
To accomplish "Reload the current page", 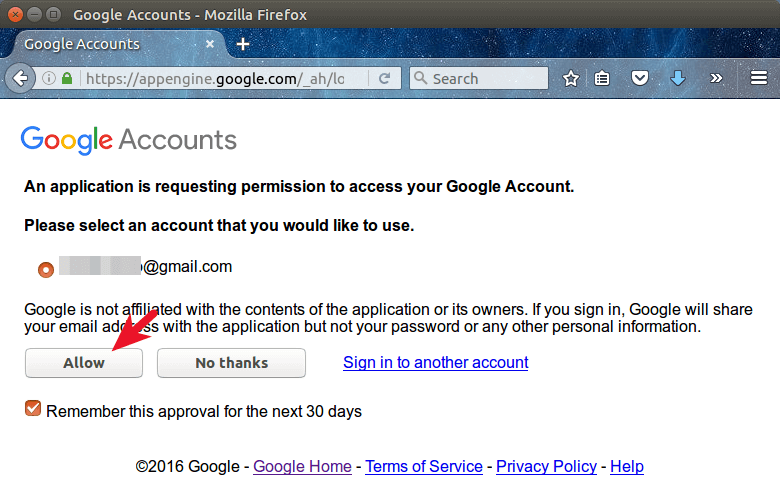I will [384, 78].
